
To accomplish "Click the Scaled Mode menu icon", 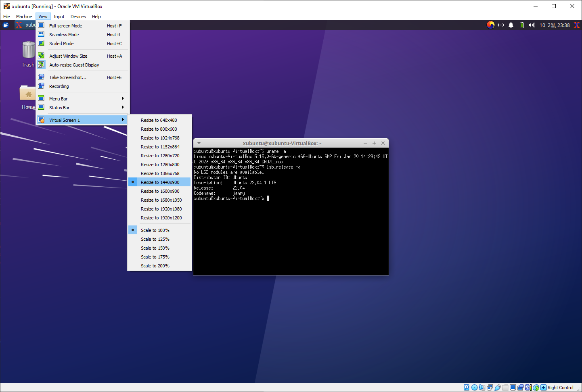I will point(41,43).
